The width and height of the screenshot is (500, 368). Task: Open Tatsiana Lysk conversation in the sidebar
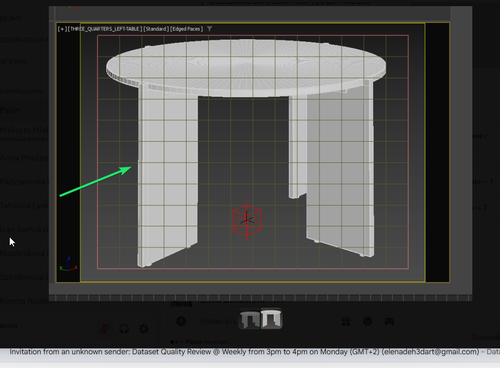[24, 206]
